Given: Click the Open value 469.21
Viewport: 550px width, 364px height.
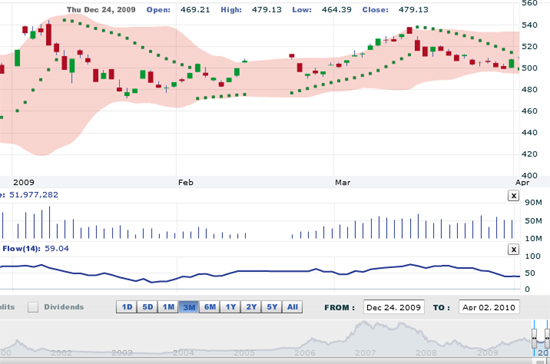Looking at the screenshot, I should pyautogui.click(x=195, y=10).
